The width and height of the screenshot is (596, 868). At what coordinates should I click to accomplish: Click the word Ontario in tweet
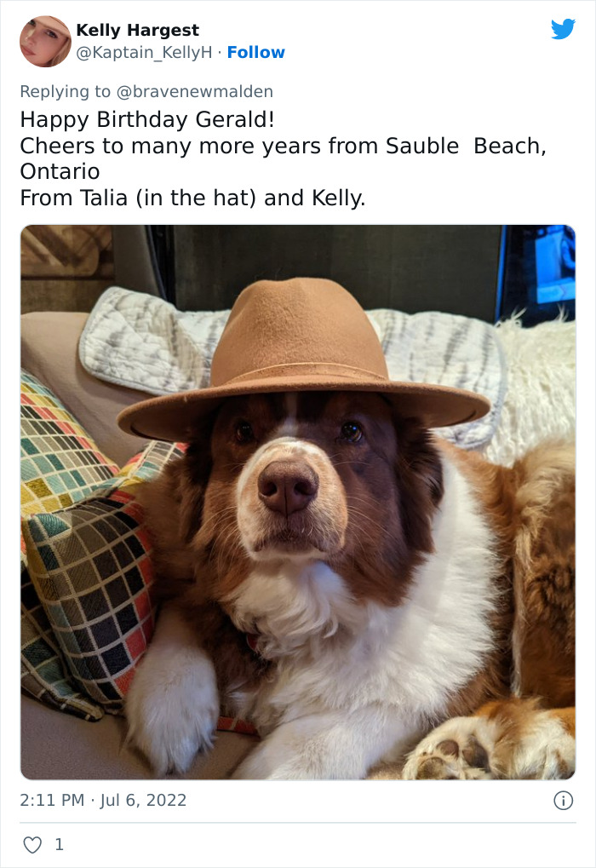coord(60,171)
